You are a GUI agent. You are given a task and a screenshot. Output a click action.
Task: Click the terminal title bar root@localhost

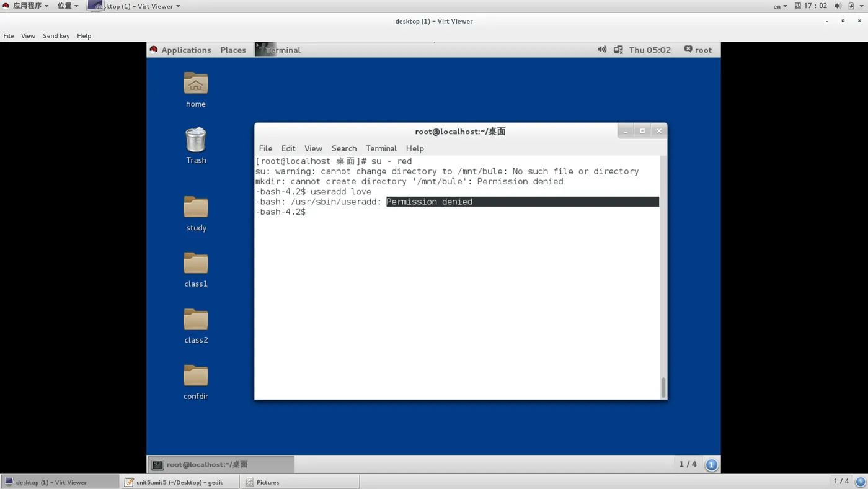tap(460, 132)
